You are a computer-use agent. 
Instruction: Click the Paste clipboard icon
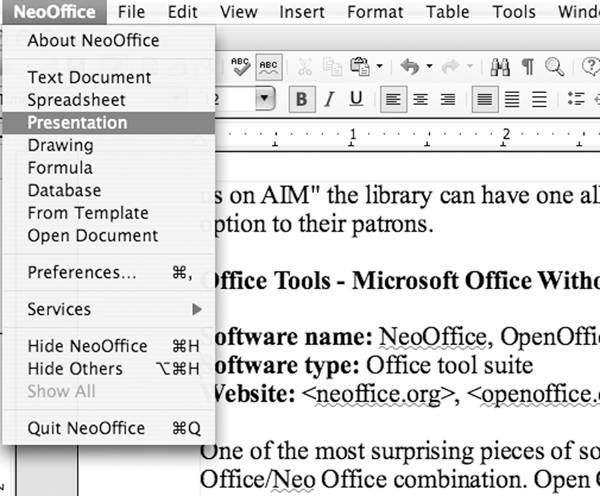[x=360, y=67]
